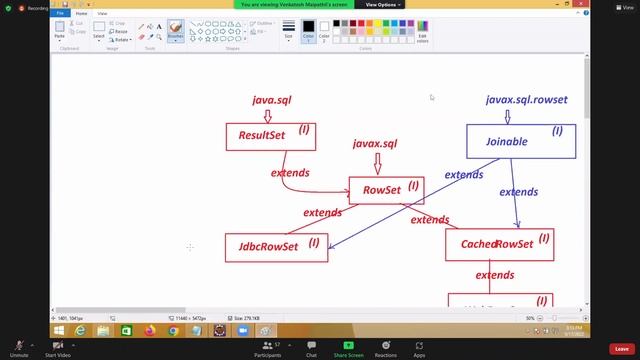Click the Crop tool in Image group
This screenshot has height=360, width=640.
pos(117,23)
